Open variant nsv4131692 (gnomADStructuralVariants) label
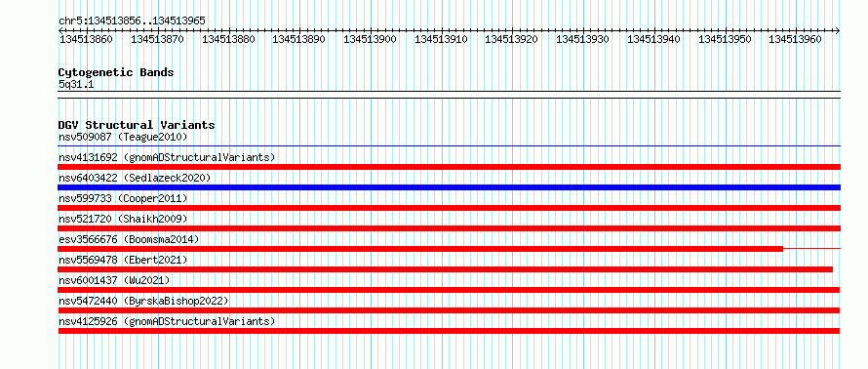Image resolution: width=868 pixels, height=369 pixels. pyautogui.click(x=167, y=157)
